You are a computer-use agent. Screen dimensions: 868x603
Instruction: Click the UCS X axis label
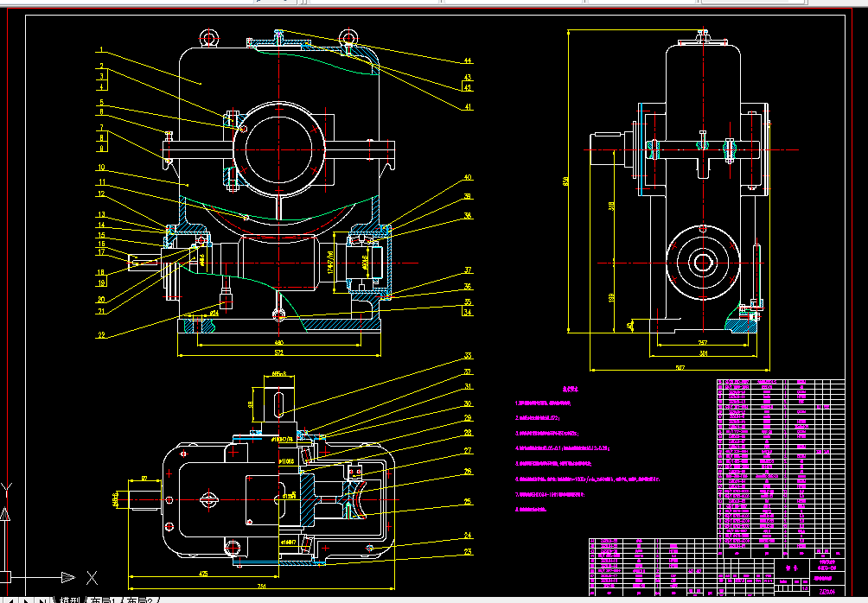tap(92, 578)
